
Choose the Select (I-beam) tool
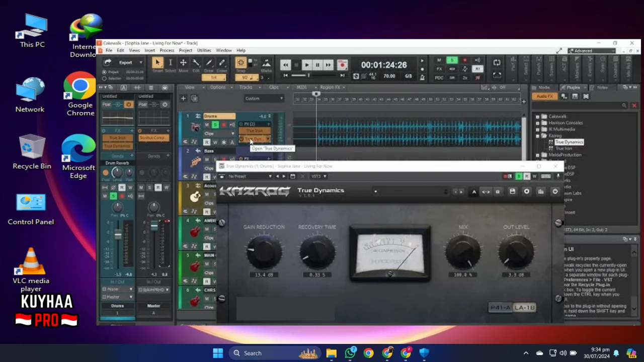click(171, 62)
